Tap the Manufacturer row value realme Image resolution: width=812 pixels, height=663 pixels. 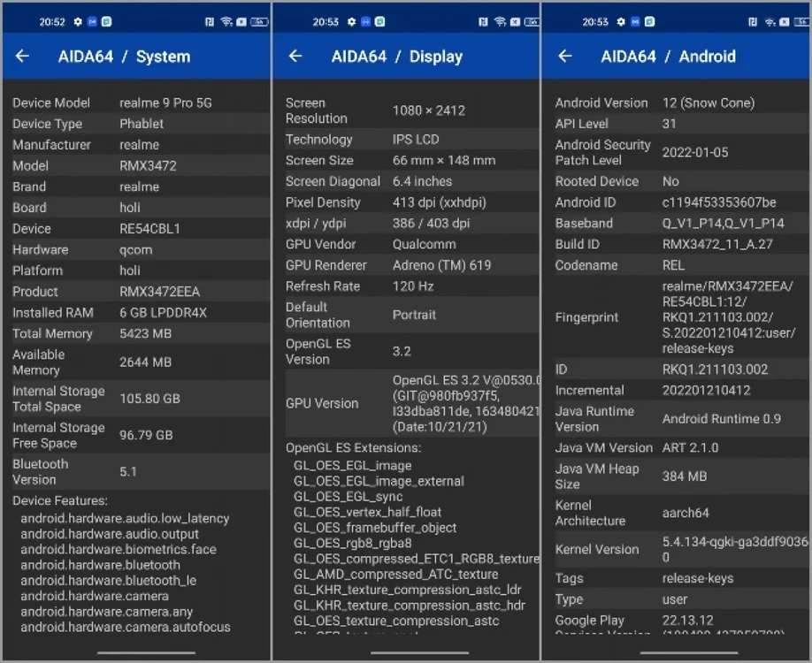coord(139,145)
